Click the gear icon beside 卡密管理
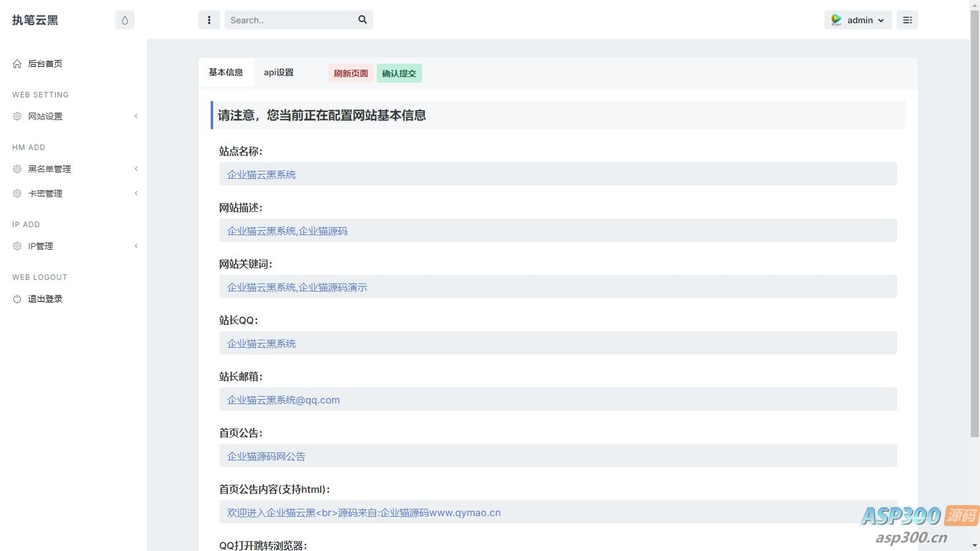The width and height of the screenshot is (980, 551). coord(17,193)
